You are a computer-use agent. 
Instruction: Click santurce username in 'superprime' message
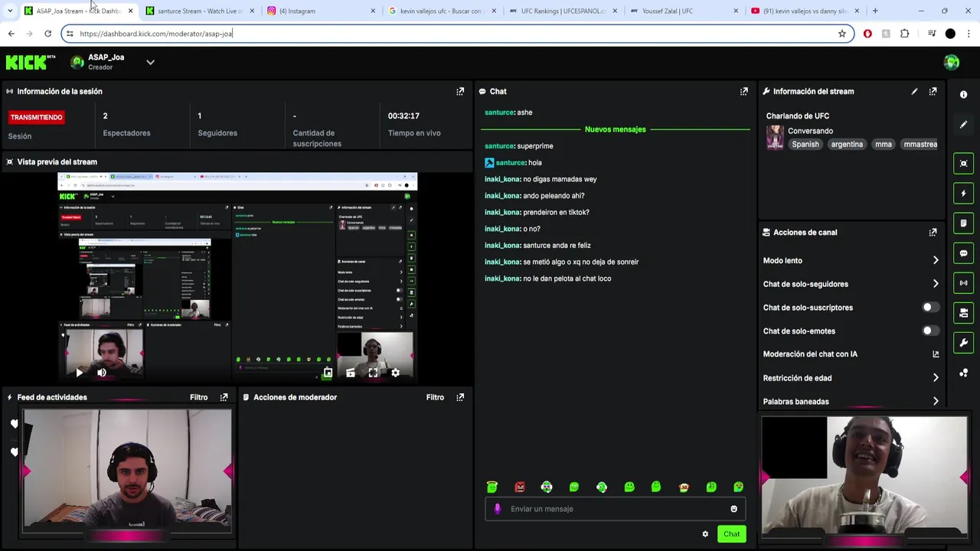[499, 146]
